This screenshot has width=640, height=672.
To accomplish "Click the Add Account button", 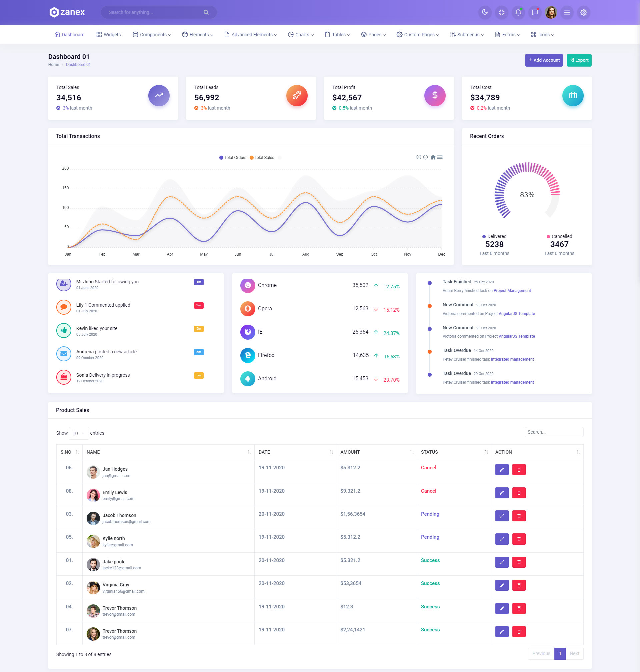I will point(544,60).
